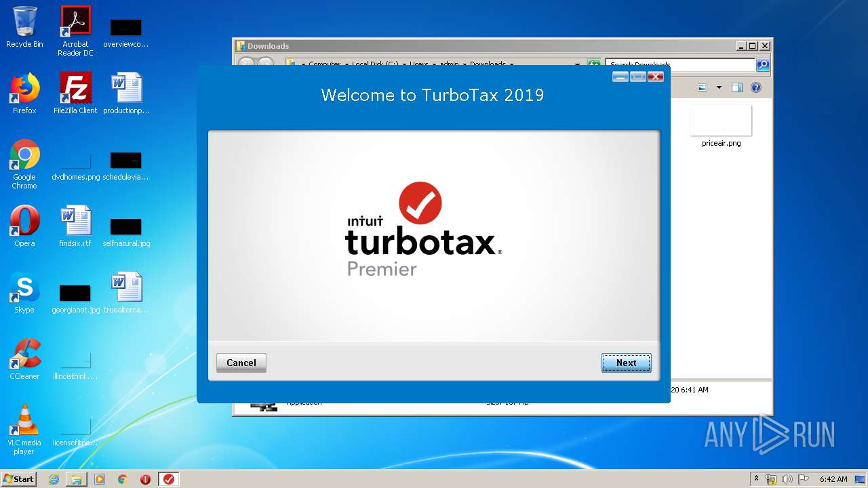Open the FileZilla Client shortcut
The width and height of the screenshot is (868, 488).
[x=75, y=93]
